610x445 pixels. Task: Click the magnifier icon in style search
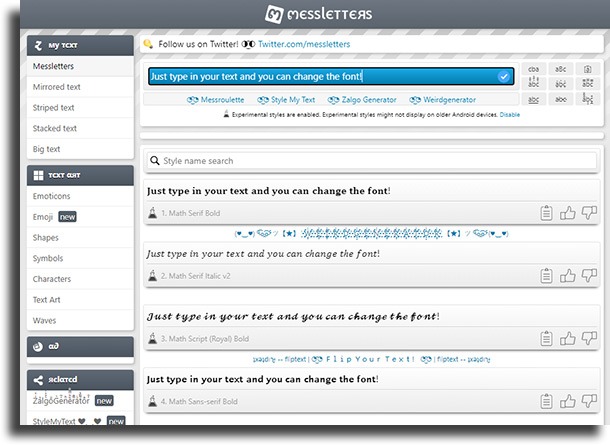[x=155, y=161]
